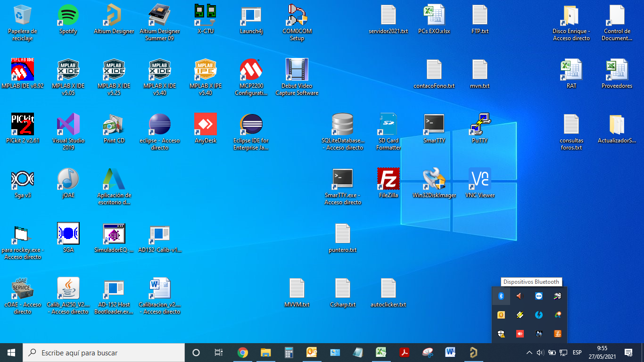Viewport: 644px width, 362px height.
Task: Click the battery status icon
Action: tap(552, 353)
